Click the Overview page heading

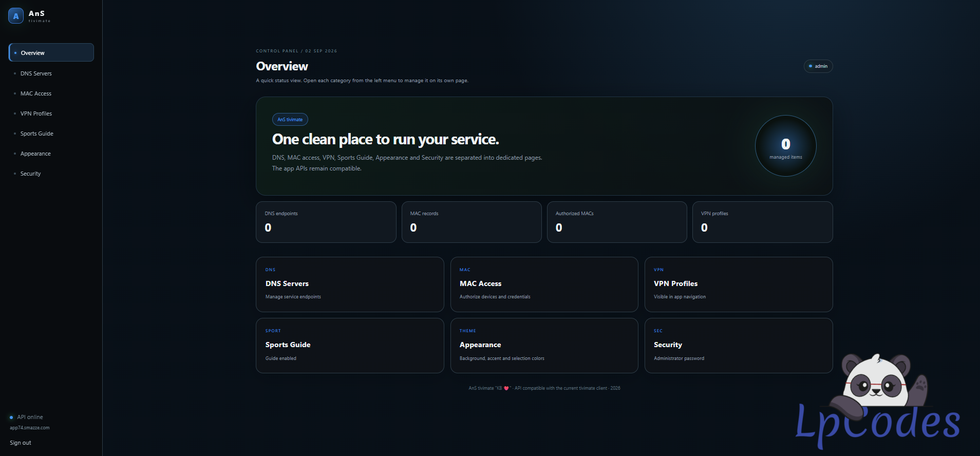click(282, 66)
